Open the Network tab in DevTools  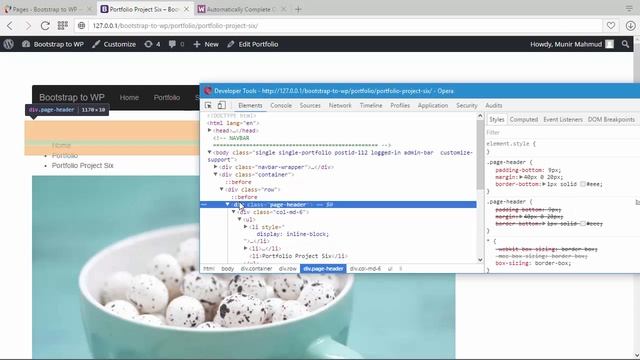tap(340, 105)
